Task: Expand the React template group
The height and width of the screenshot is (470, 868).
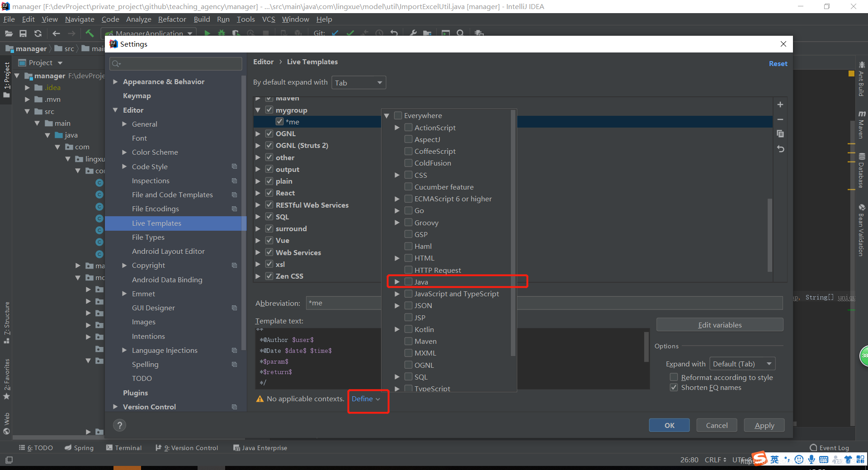Action: coord(258,193)
